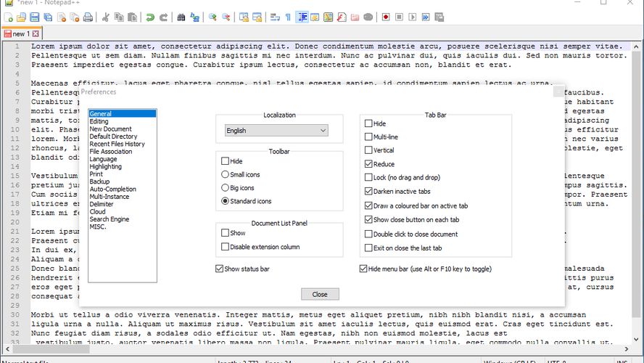Open Folder as Workspace icon
Viewport: 644px width, 363px height.
click(355, 17)
